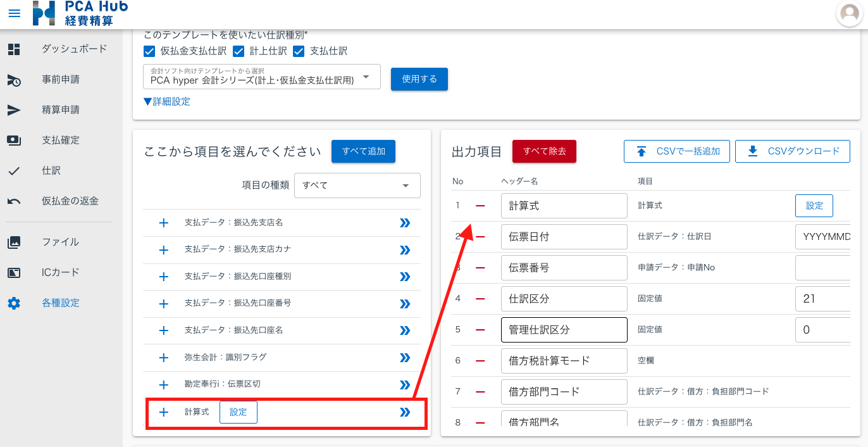Add 勘定奉行i：伝票区切 with plus icon
This screenshot has height=447, width=868.
[163, 384]
